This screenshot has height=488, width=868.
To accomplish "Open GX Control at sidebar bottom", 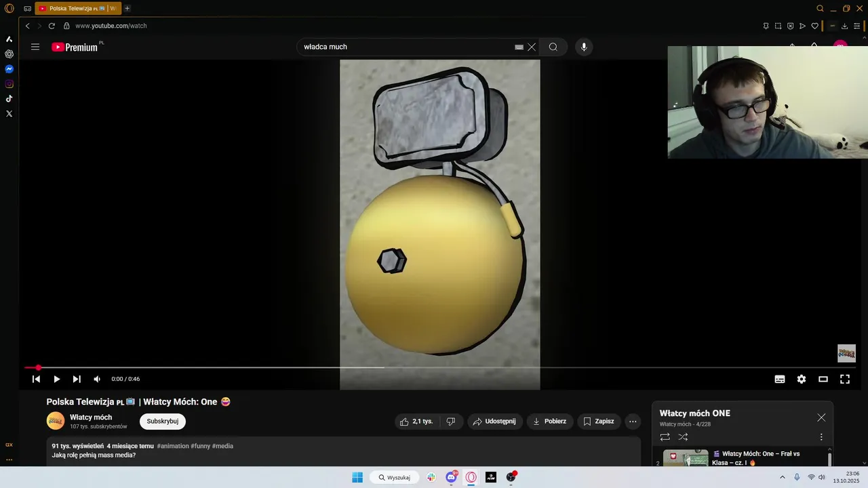I will (x=9, y=445).
